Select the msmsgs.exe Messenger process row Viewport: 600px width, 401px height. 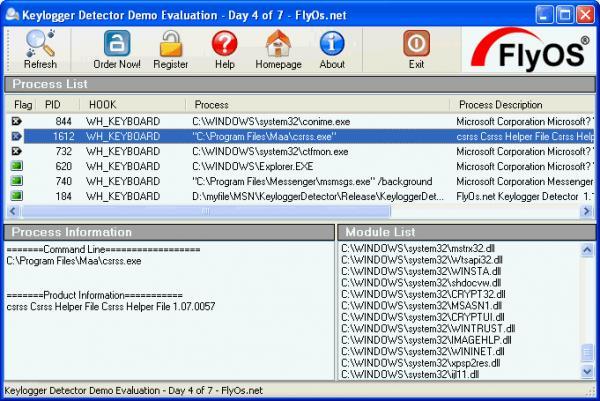(301, 181)
